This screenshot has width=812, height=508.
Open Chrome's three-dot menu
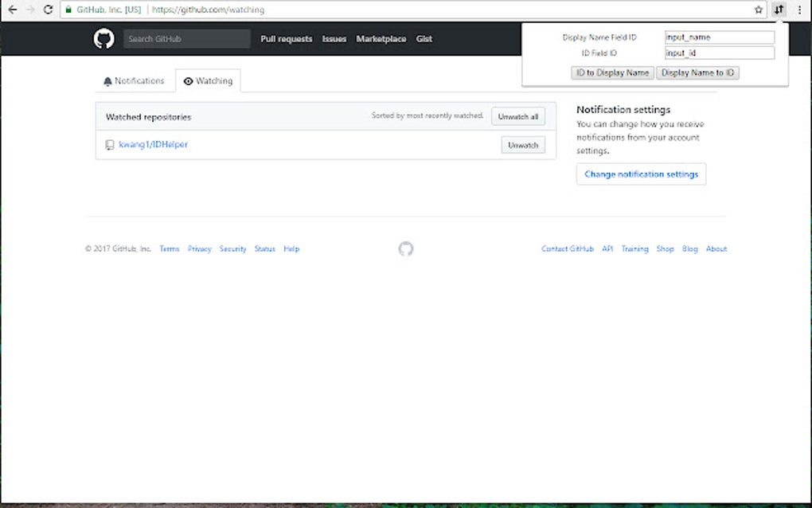coord(799,10)
